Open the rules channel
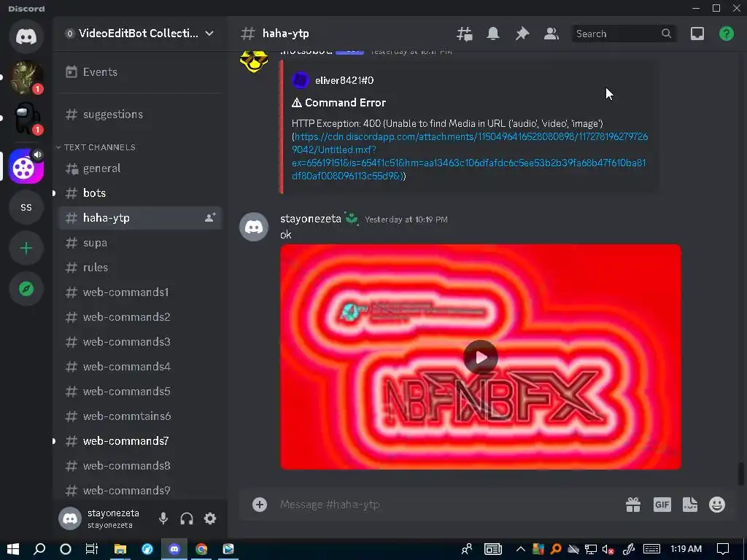 [140, 267]
